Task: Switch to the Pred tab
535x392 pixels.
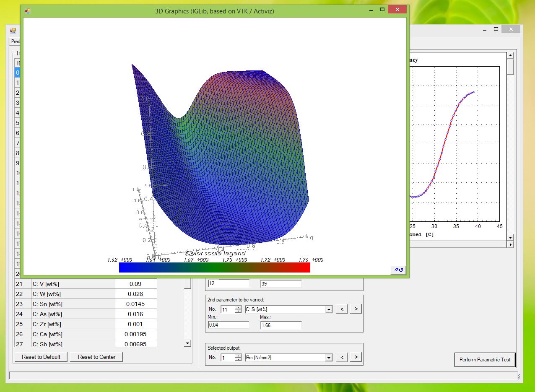Action: click(x=15, y=42)
